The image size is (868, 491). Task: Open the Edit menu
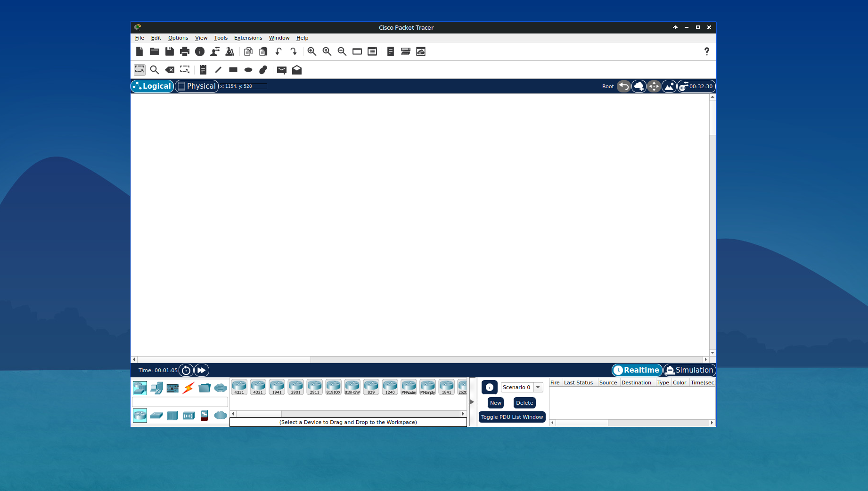coord(156,38)
